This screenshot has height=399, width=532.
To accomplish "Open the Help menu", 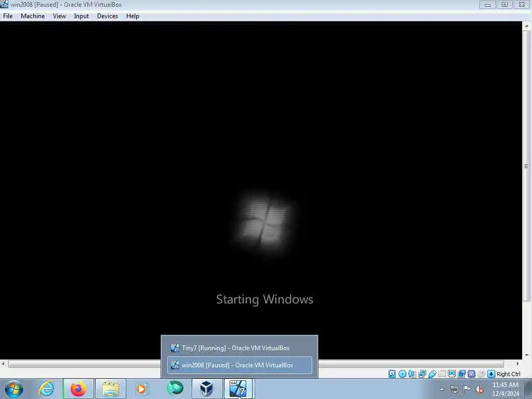I will [132, 16].
